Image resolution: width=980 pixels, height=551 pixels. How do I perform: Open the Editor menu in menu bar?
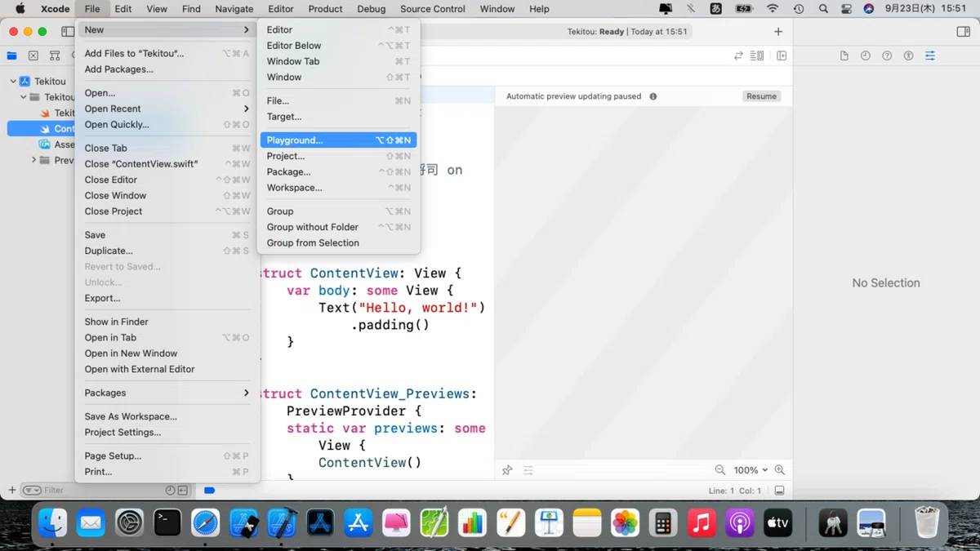[x=281, y=9]
